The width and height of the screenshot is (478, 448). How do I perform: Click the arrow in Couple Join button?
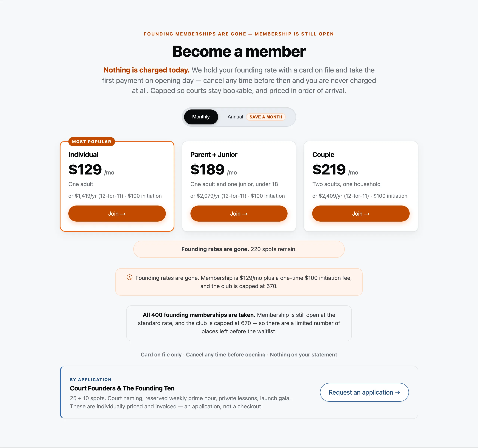[367, 214]
